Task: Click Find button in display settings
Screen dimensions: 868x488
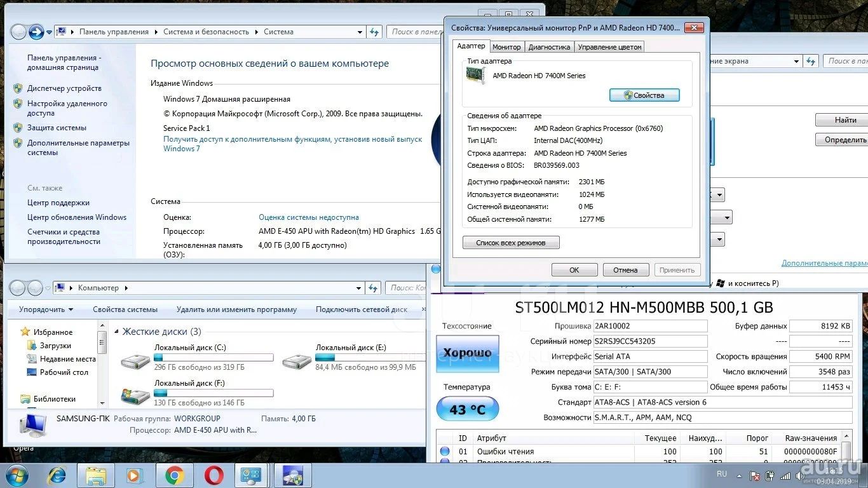Action: 845,120
